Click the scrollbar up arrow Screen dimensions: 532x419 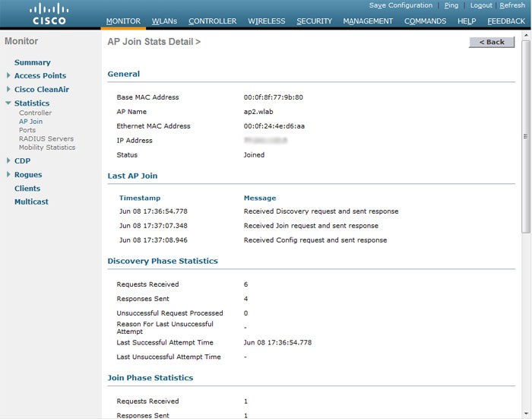coord(526,35)
